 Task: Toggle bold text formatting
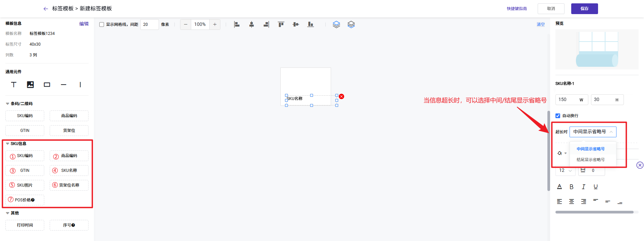(572, 187)
